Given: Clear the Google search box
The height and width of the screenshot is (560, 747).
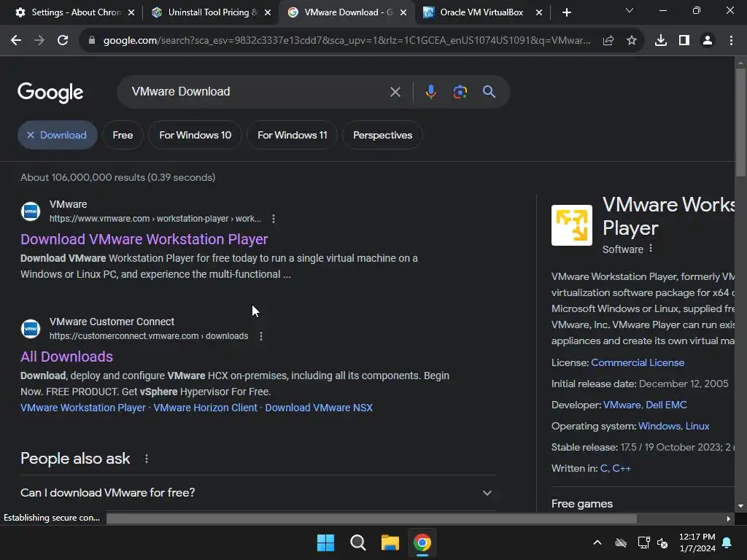Looking at the screenshot, I should coord(395,92).
